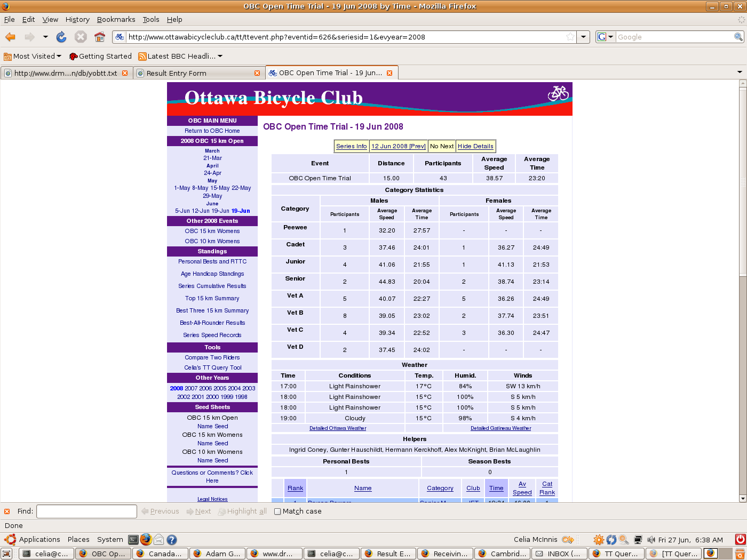Click the Home icon in toolbar
The image size is (747, 560).
(100, 37)
